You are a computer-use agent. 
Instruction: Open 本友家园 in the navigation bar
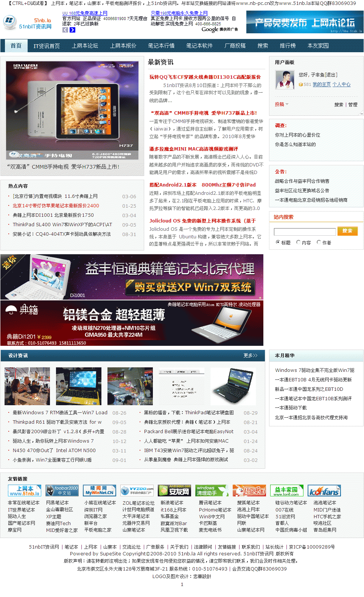318,46
